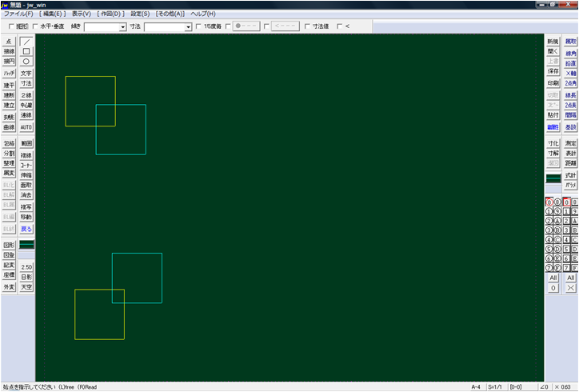Toggle the 水平・垂直 checkbox
The width and height of the screenshot is (579, 392).
click(35, 26)
